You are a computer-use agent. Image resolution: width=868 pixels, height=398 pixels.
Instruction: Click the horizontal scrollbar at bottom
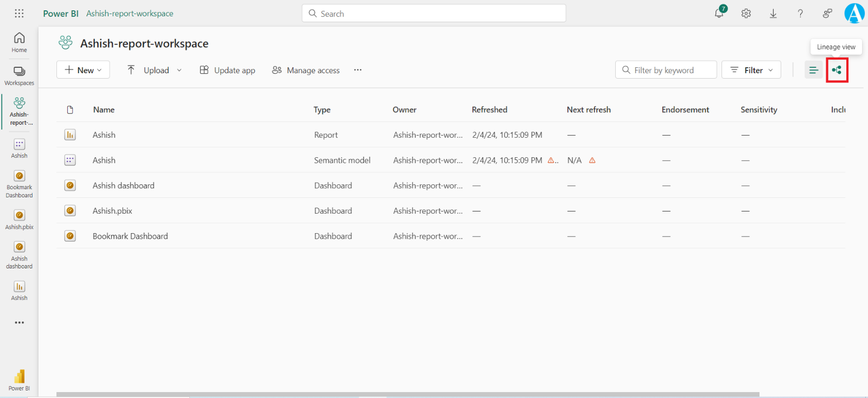tap(407, 394)
